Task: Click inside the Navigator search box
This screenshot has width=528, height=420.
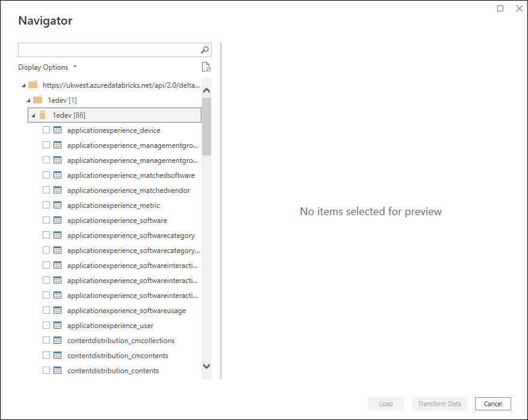Action: 108,50
